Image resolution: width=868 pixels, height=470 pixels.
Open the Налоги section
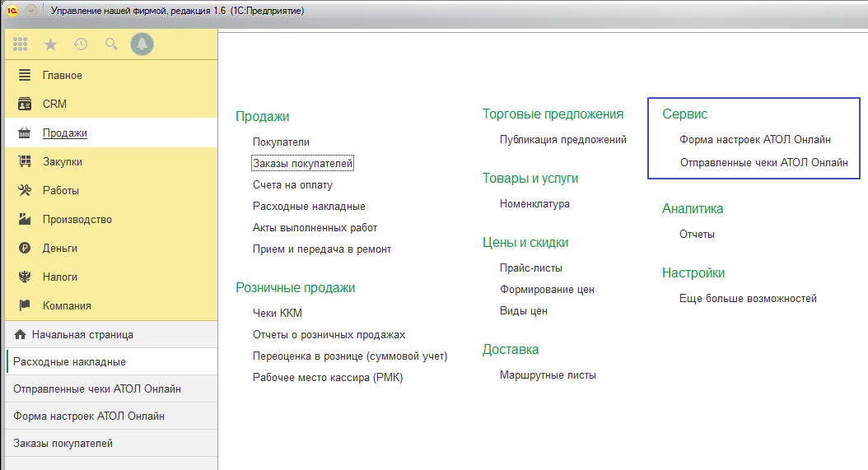pos(111,277)
